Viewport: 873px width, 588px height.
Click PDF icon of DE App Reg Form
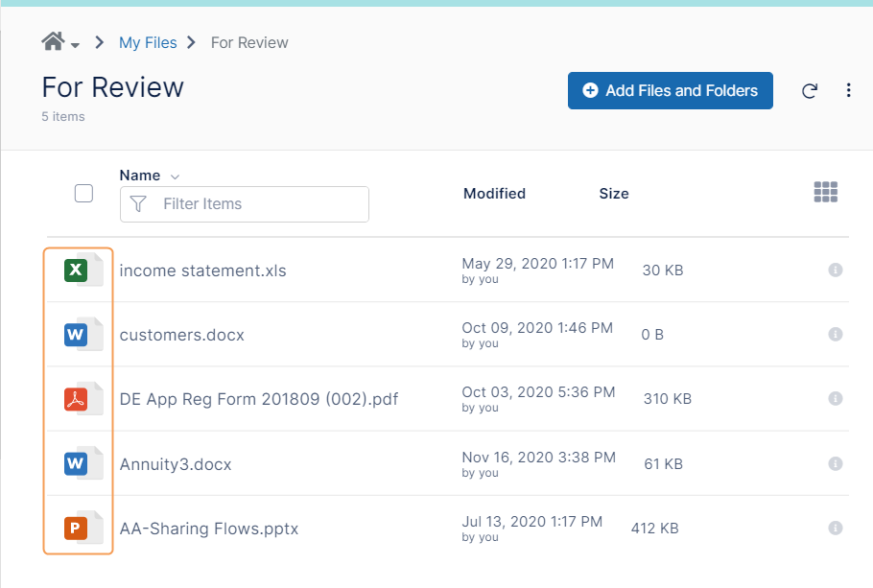click(83, 399)
